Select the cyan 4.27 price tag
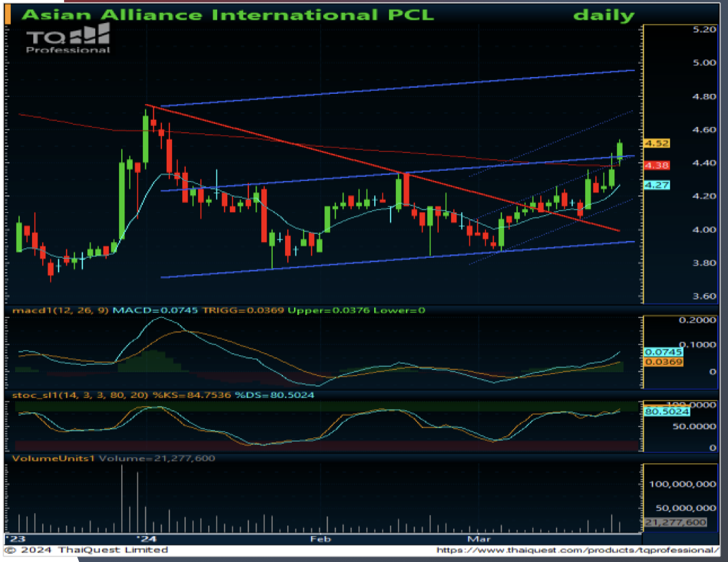The image size is (728, 562). pos(657,185)
